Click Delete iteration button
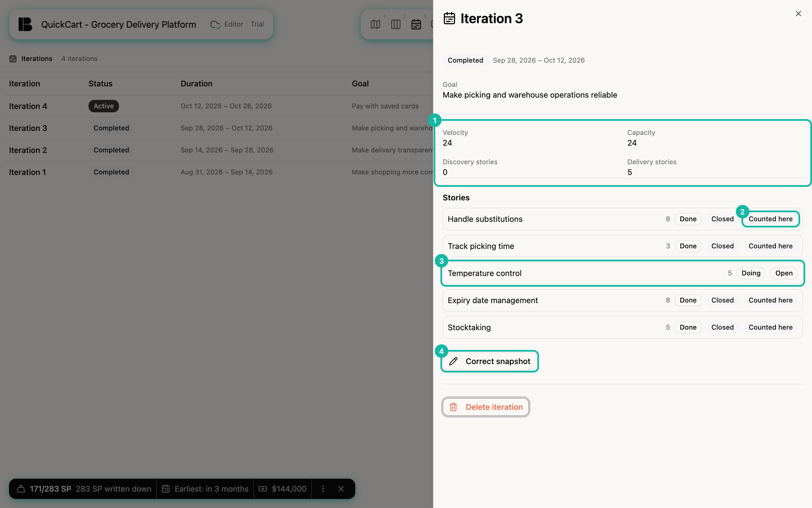Viewport: 812px width, 508px height. (x=486, y=407)
